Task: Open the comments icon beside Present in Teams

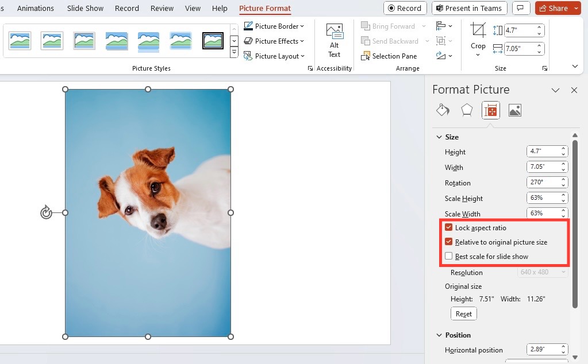Action: pyautogui.click(x=520, y=8)
